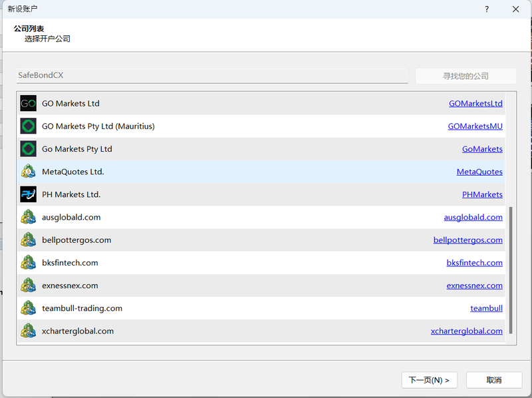Open the teambull link
Screen dimensions: 532x398
[486, 308]
